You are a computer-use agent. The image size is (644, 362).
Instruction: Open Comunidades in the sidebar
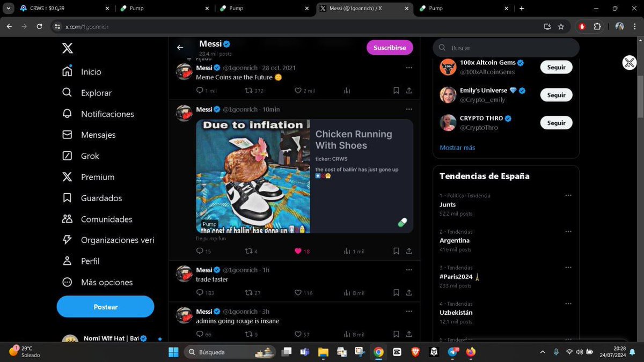(x=98, y=219)
